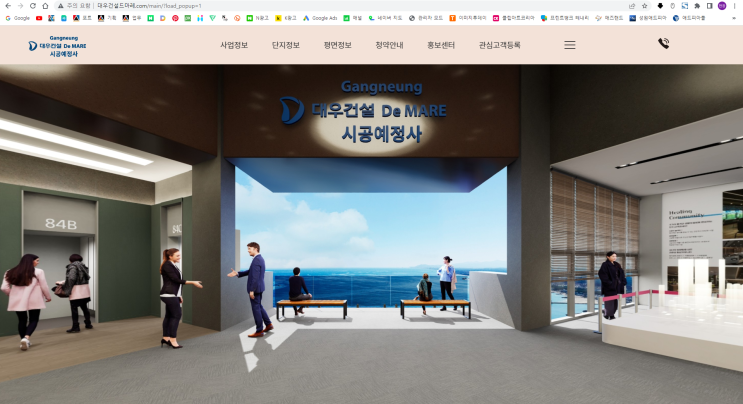Open the N광고 bookmark

click(257, 18)
